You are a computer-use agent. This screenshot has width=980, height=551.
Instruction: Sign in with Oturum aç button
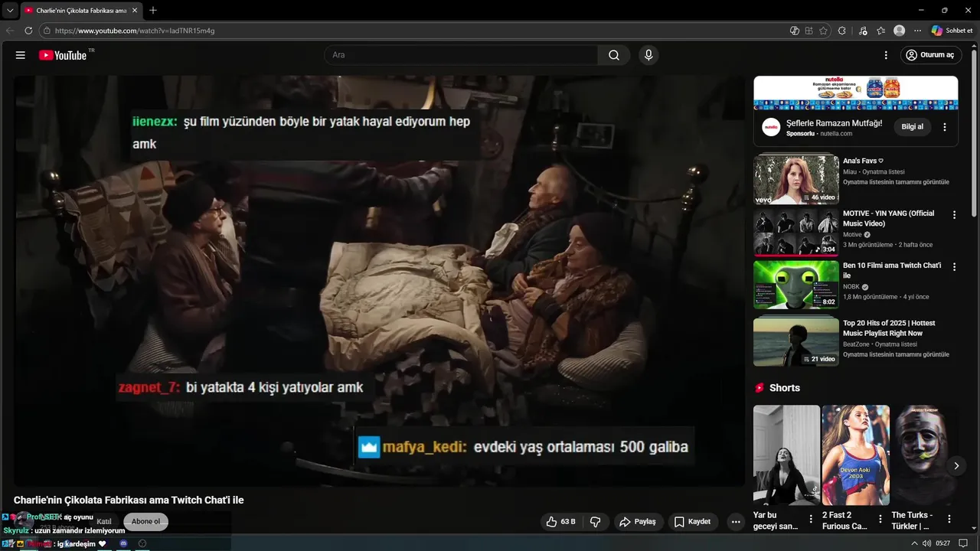pyautogui.click(x=930, y=55)
